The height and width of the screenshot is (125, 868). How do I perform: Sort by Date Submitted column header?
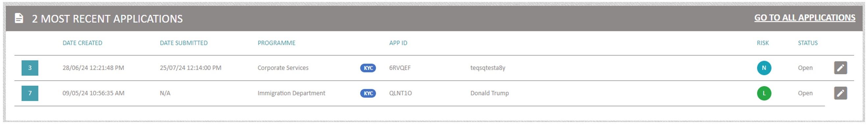click(184, 43)
